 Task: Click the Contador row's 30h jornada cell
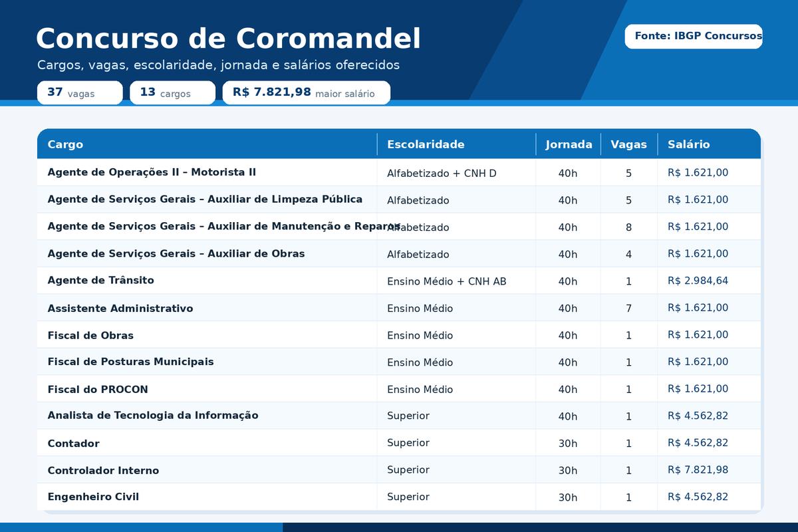[x=568, y=444]
